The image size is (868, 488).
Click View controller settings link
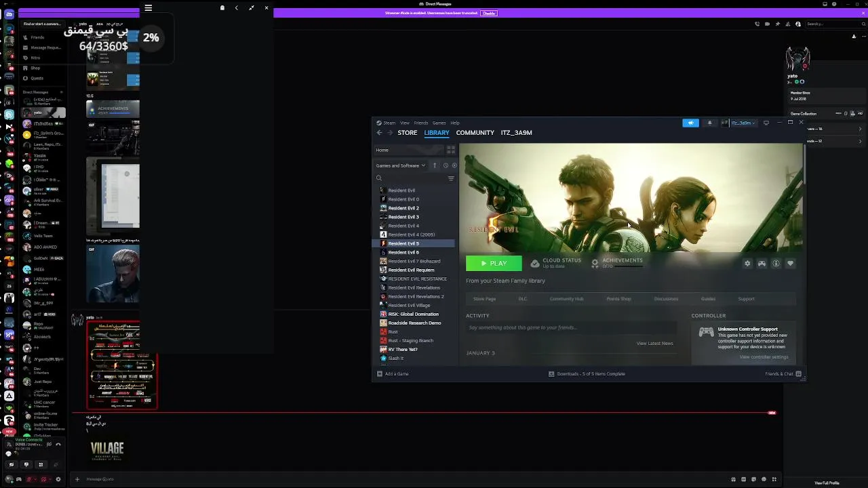764,357
